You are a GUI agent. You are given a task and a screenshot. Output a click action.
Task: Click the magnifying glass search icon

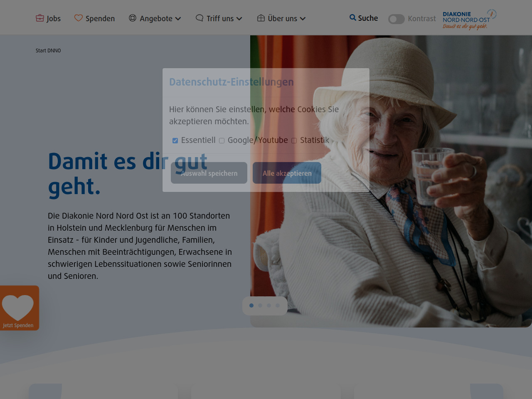(353, 17)
